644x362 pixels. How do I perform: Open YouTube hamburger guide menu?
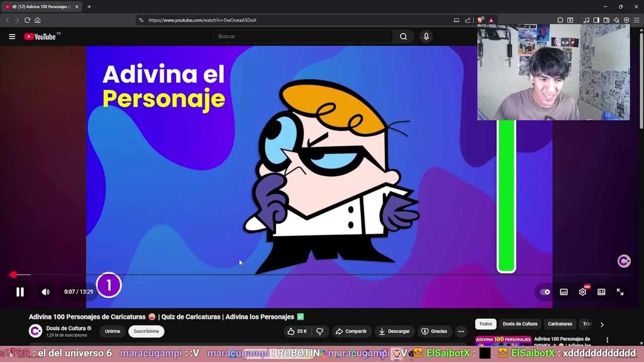12,36
